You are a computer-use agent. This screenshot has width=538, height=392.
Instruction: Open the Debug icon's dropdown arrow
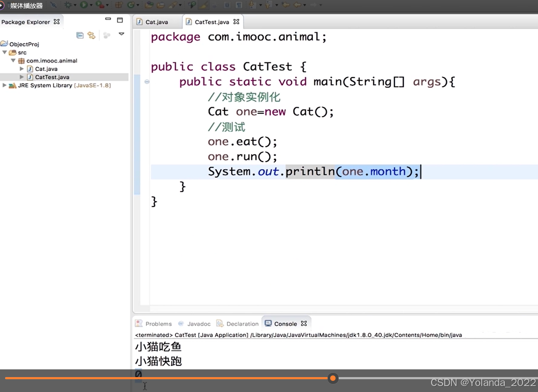[x=75, y=5]
